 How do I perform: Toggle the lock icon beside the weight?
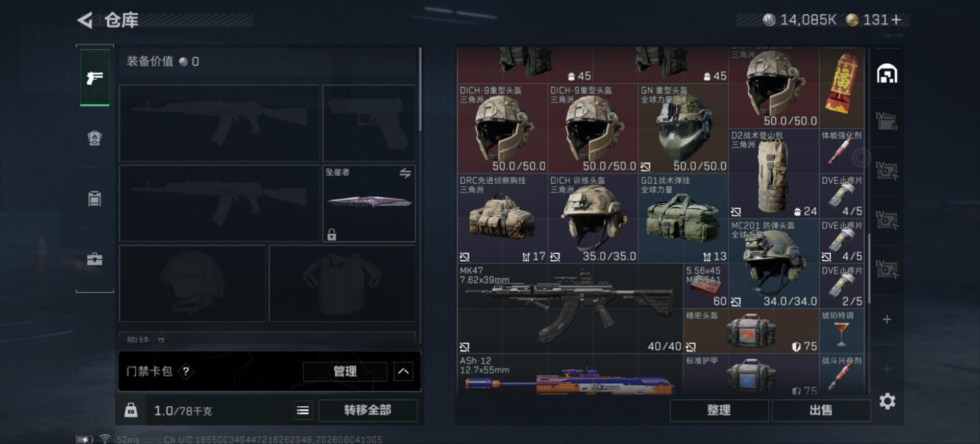coord(131,410)
